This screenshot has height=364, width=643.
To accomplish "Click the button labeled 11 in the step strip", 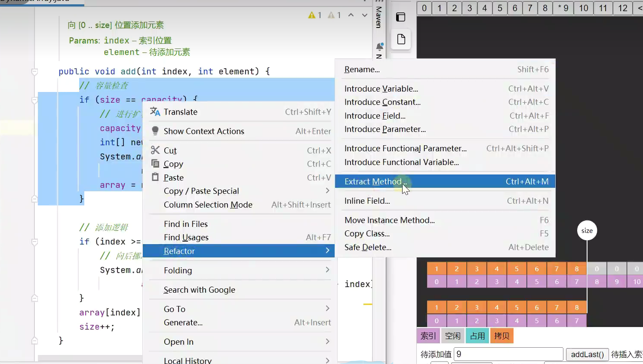I will coord(603,8).
